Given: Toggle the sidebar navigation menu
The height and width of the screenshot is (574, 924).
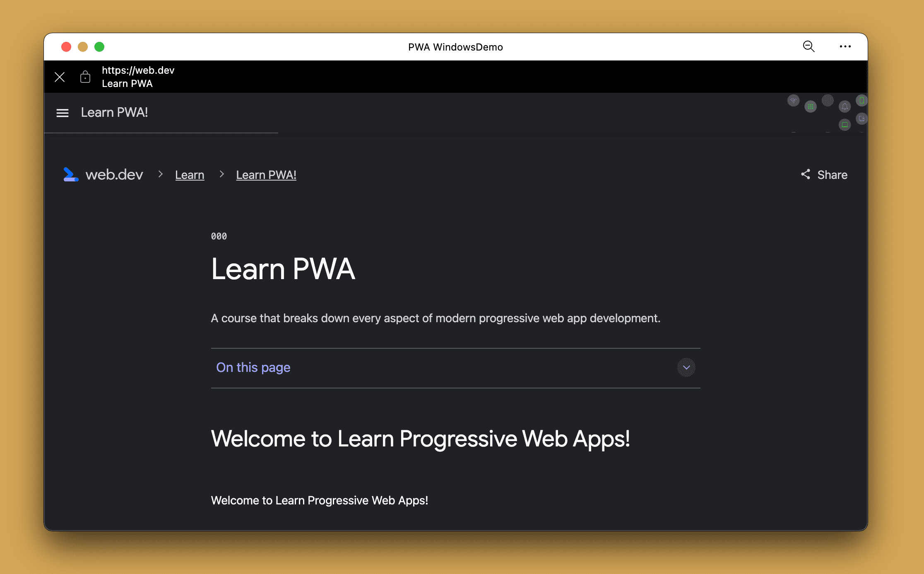Looking at the screenshot, I should 62,112.
